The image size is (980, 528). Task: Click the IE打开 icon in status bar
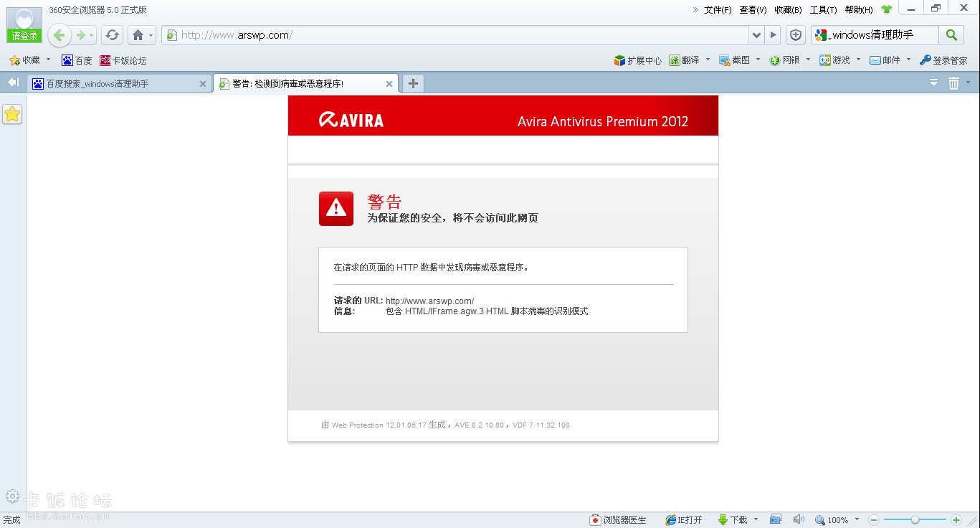tap(683, 520)
